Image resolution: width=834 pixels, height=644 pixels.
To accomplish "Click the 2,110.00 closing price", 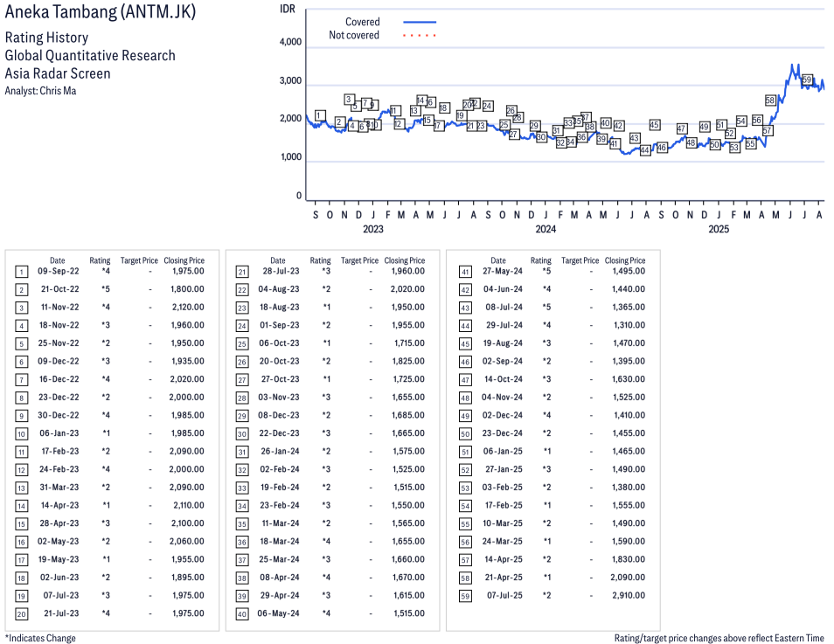I will 188,505.
